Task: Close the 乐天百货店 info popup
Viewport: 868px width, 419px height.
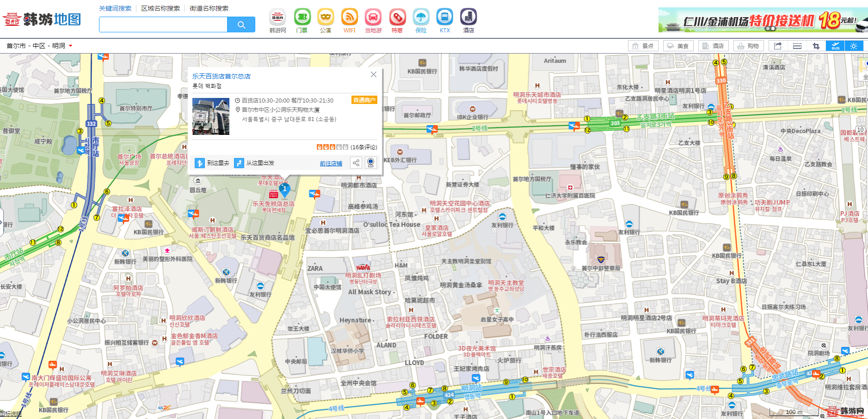Action: tap(374, 74)
